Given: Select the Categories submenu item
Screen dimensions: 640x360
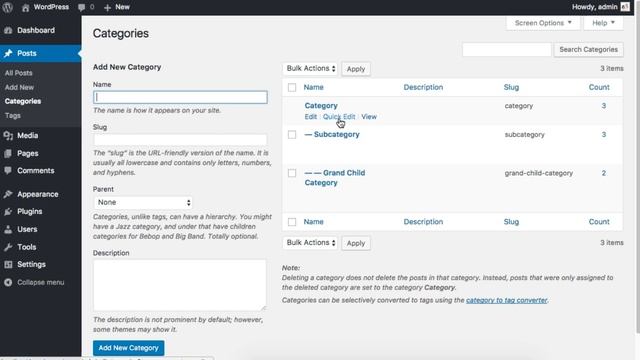Looking at the screenshot, I should (x=23, y=101).
